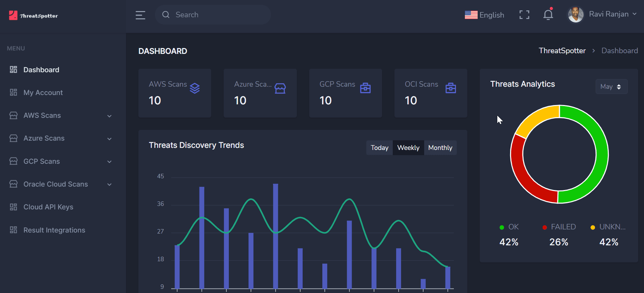Select AWS Scans in sidebar menu

coord(42,115)
